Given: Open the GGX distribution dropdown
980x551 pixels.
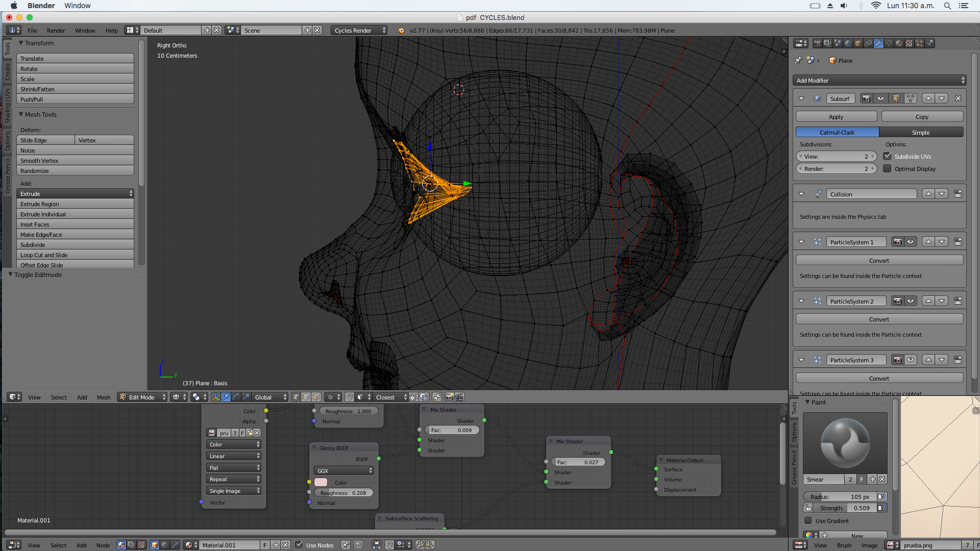Looking at the screenshot, I should pyautogui.click(x=344, y=471).
